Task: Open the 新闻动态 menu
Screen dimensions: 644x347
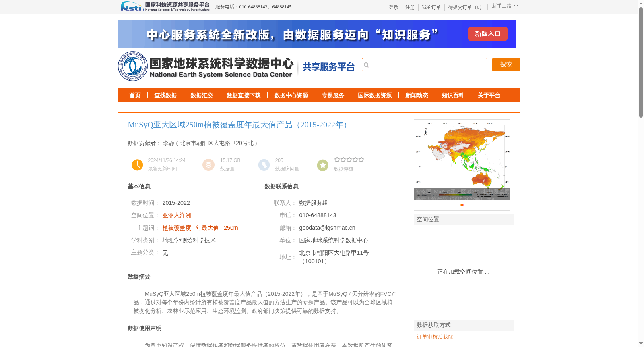Action: [417, 95]
